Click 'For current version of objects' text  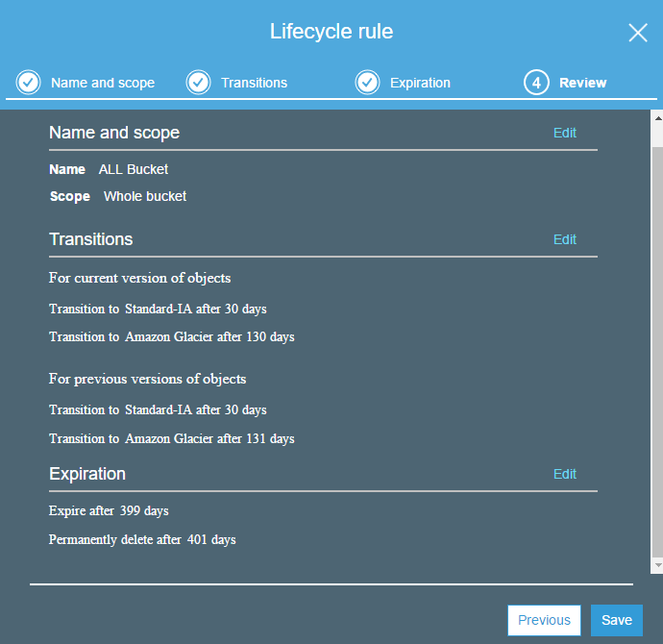click(139, 278)
